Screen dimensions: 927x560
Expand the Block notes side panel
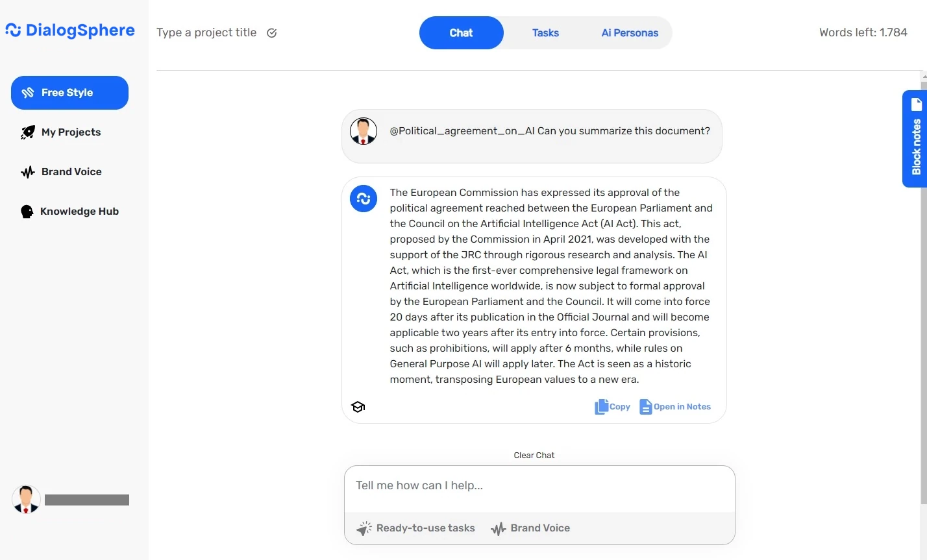tap(915, 139)
